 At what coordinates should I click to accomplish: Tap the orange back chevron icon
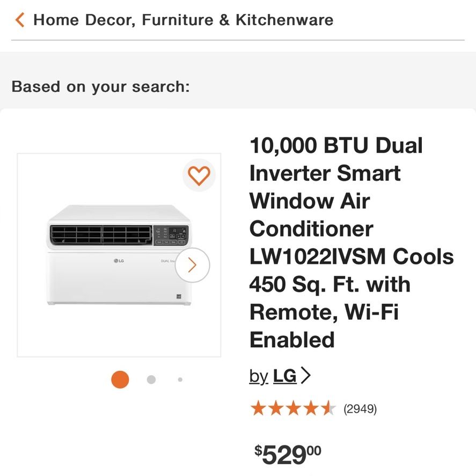tap(20, 20)
